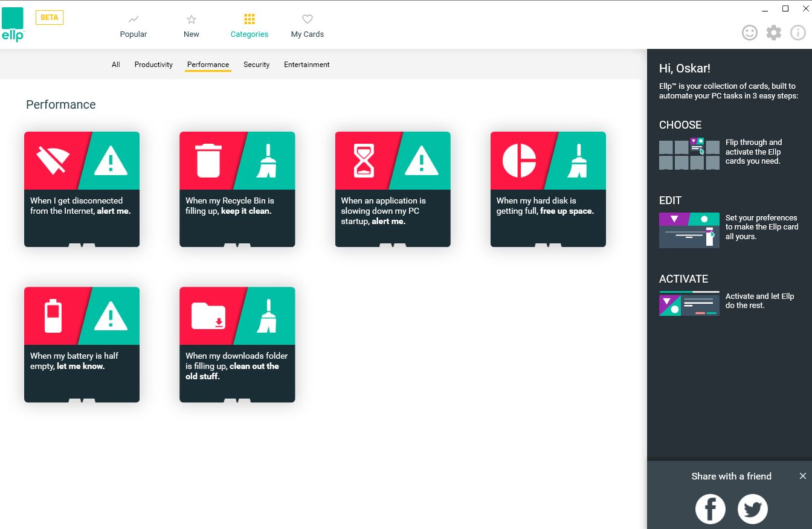Open settings via the gear icon
This screenshot has width=812, height=529.
coord(774,33)
